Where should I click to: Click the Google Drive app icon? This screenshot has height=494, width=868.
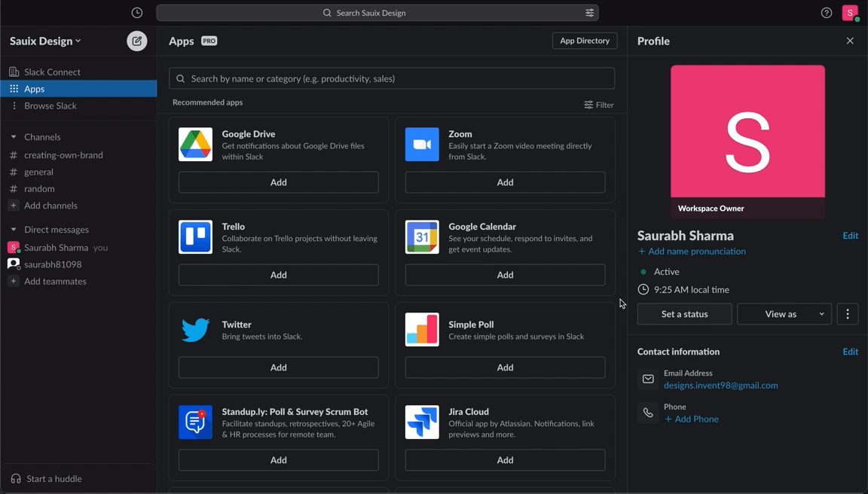tap(195, 145)
